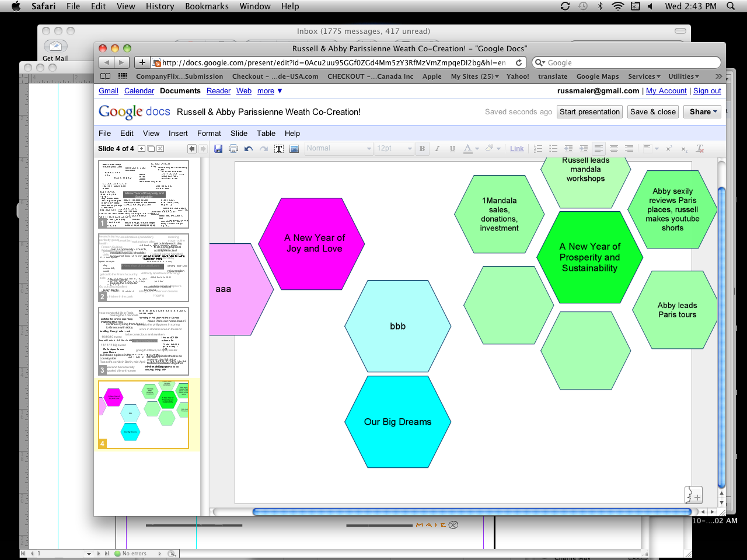Select the slide 2 thumbnail

pos(144,268)
